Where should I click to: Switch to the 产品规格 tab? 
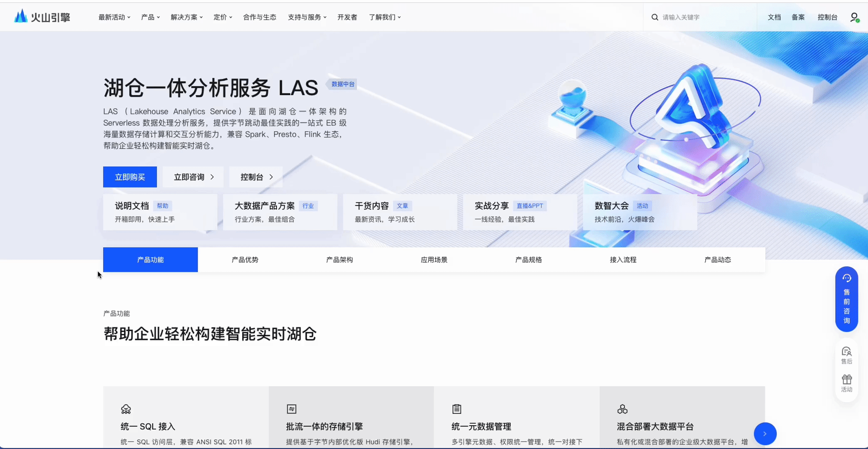pos(528,260)
